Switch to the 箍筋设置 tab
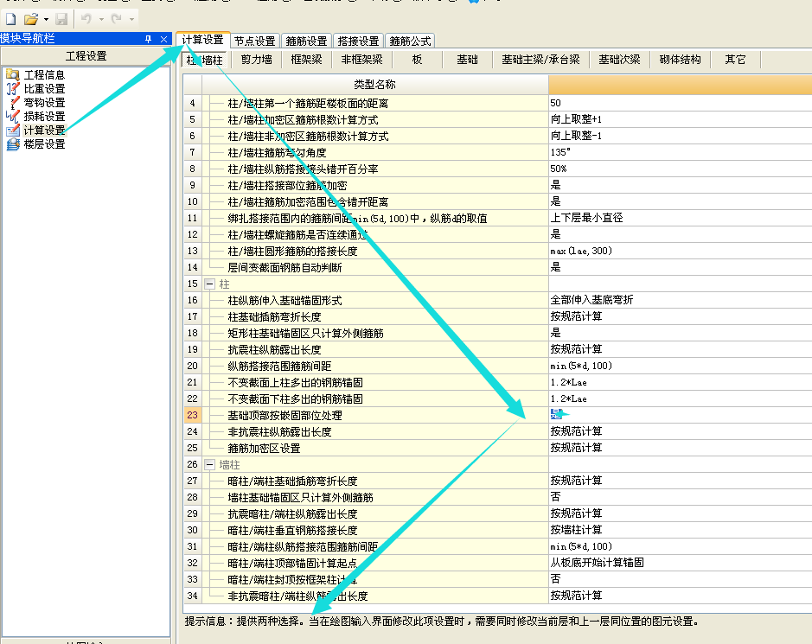 click(x=307, y=41)
